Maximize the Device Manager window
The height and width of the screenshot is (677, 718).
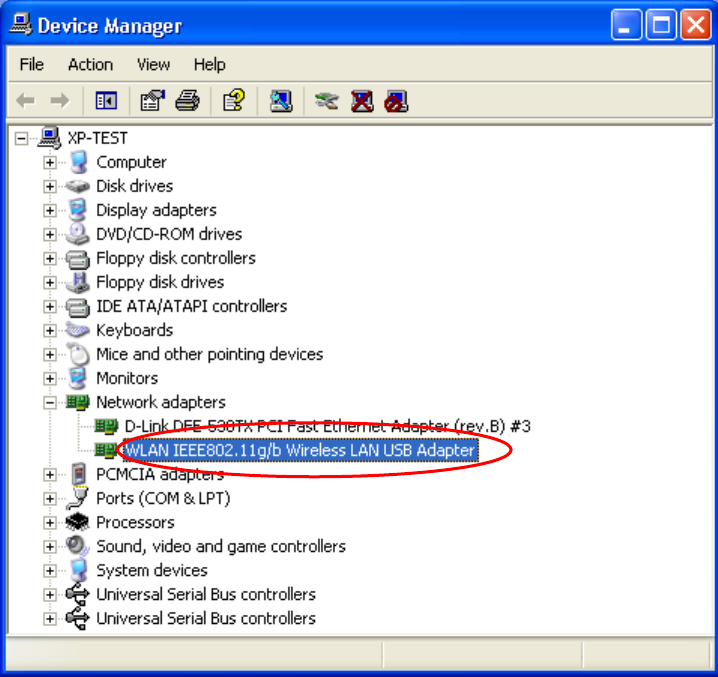tap(661, 24)
